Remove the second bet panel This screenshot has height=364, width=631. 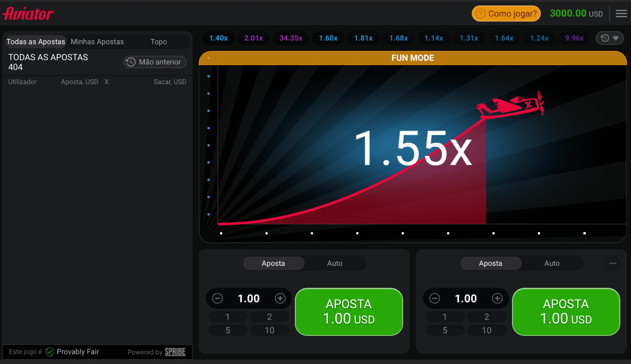click(x=613, y=263)
